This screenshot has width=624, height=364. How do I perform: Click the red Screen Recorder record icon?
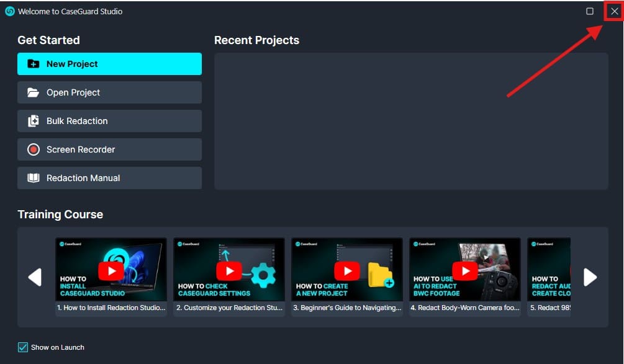[x=34, y=149]
